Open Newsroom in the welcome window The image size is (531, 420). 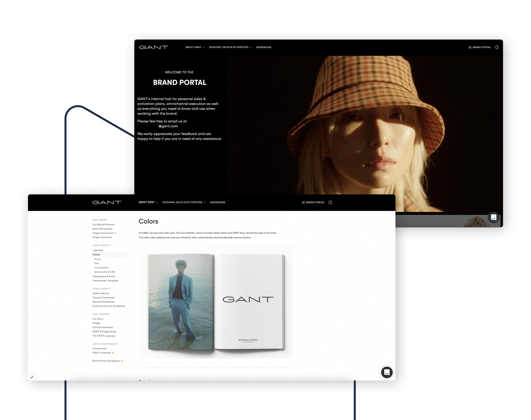pos(264,47)
